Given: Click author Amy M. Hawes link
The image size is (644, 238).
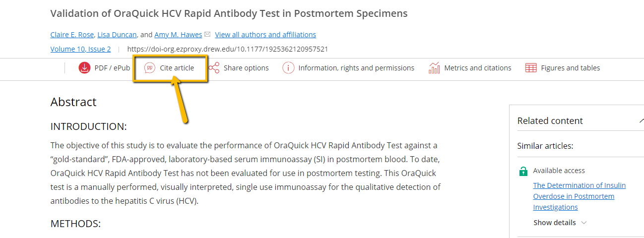Looking at the screenshot, I should (178, 35).
